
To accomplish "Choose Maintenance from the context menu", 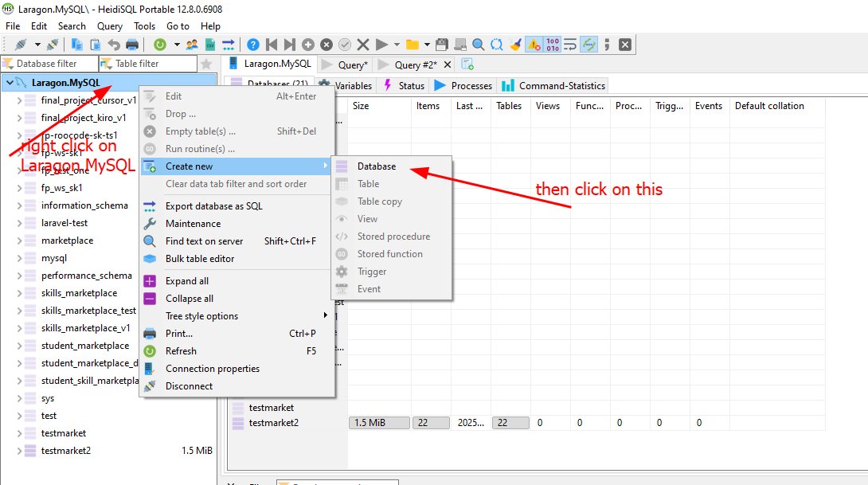I will 237,224.
